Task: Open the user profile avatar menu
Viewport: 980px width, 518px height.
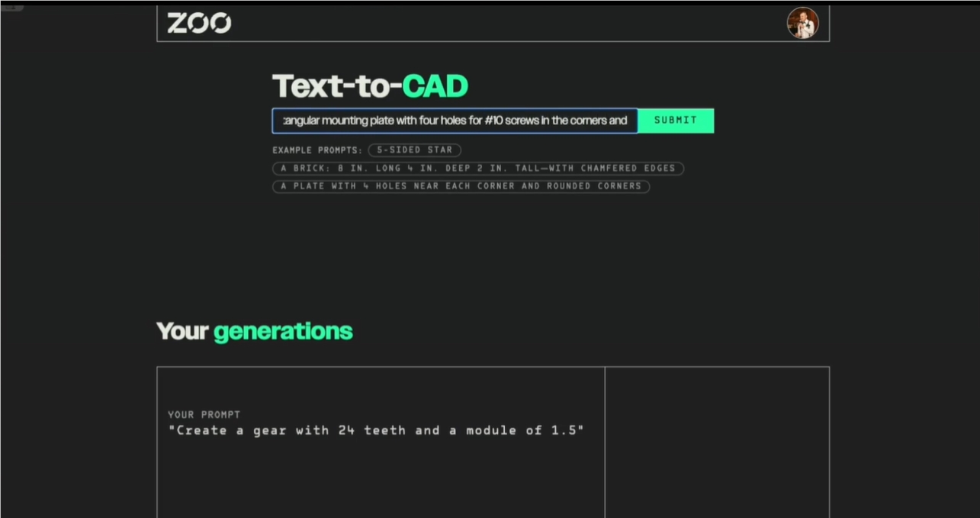Action: (x=802, y=24)
